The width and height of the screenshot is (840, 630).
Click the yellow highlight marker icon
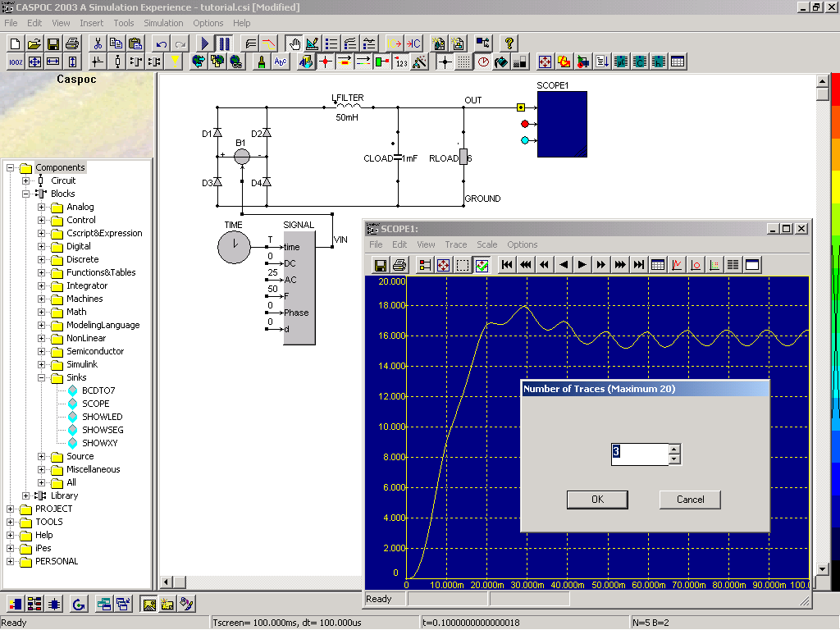pyautogui.click(x=174, y=62)
